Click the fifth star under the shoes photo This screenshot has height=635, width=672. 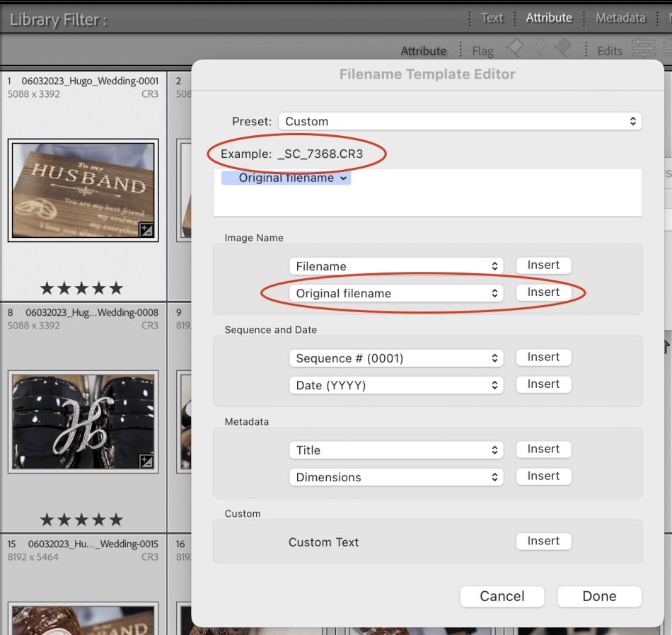tap(115, 519)
